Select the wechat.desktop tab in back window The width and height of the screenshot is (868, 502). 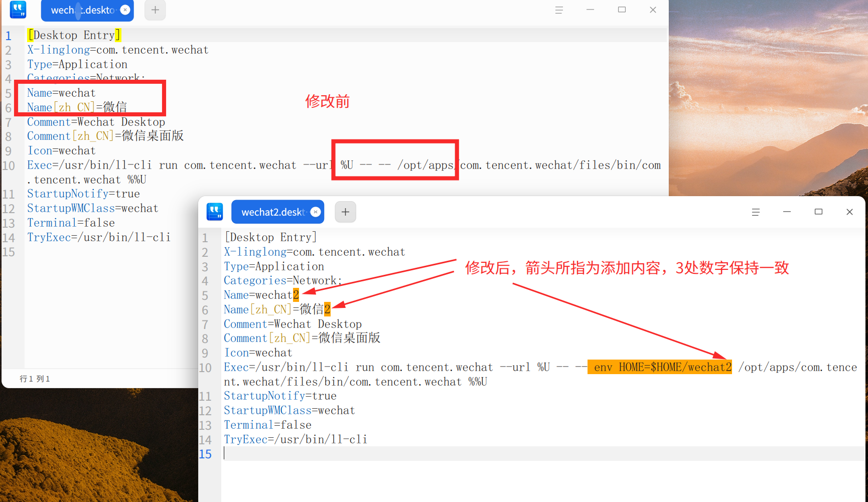click(87, 10)
